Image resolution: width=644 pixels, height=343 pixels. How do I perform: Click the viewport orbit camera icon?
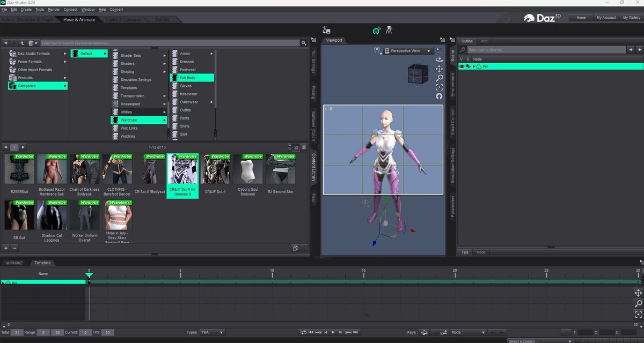point(440,59)
